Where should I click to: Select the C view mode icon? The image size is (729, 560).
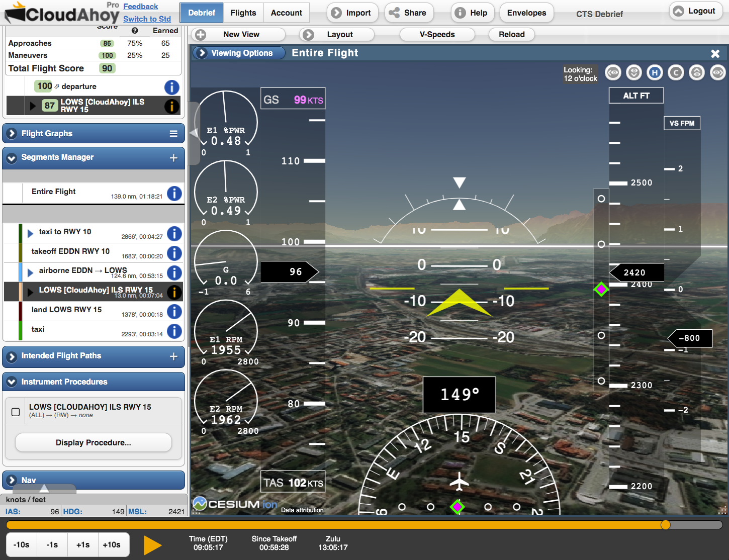click(x=676, y=73)
